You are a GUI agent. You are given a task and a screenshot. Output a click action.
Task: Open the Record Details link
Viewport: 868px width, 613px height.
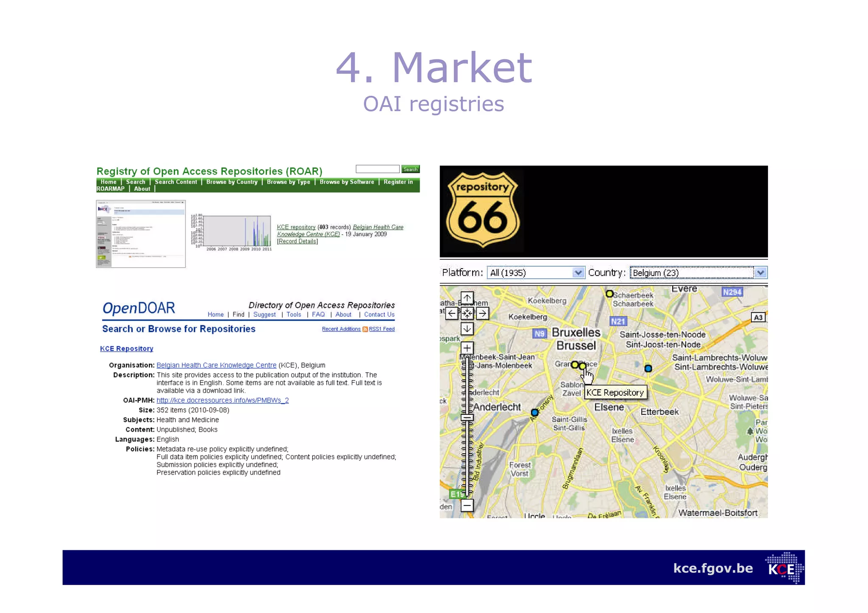(297, 241)
